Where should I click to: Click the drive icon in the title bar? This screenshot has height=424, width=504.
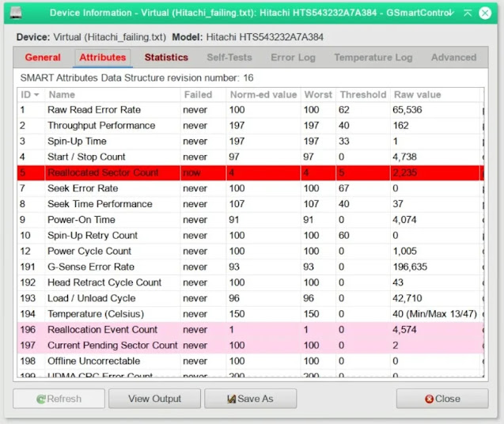coord(16,13)
